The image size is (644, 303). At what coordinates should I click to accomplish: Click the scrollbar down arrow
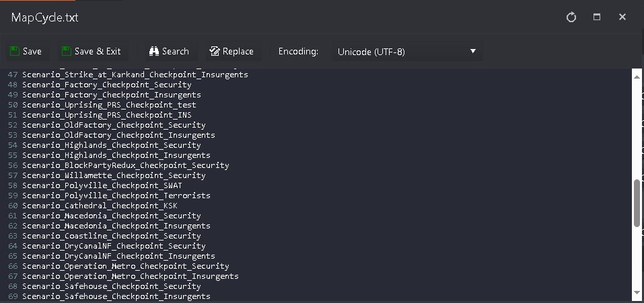(x=637, y=294)
